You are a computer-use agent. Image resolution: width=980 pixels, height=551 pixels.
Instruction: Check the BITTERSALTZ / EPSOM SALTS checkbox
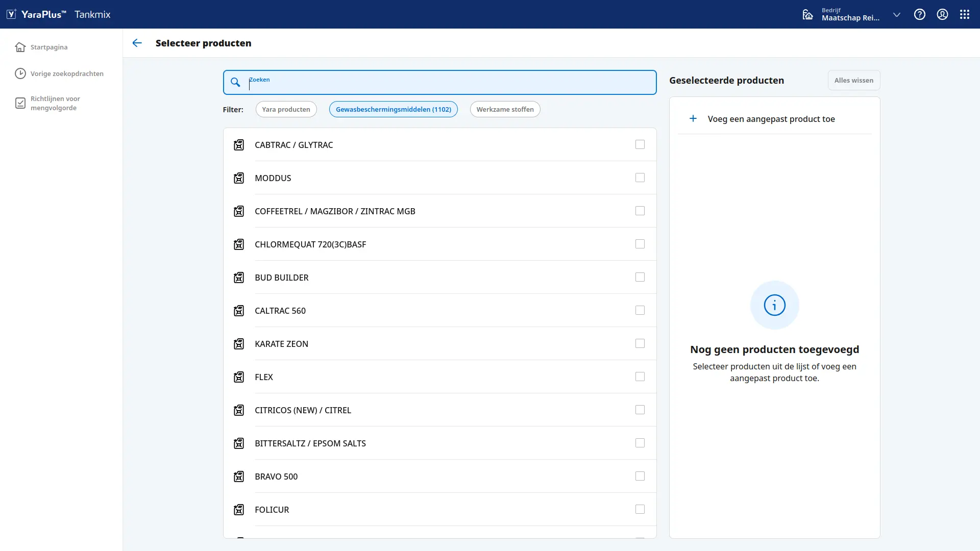(640, 443)
